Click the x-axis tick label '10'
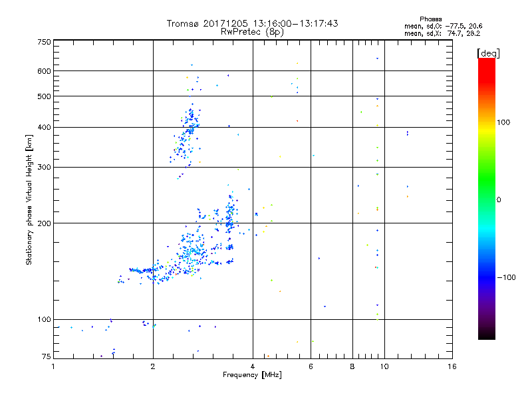Screen dimensions: 532x399 click(x=384, y=366)
